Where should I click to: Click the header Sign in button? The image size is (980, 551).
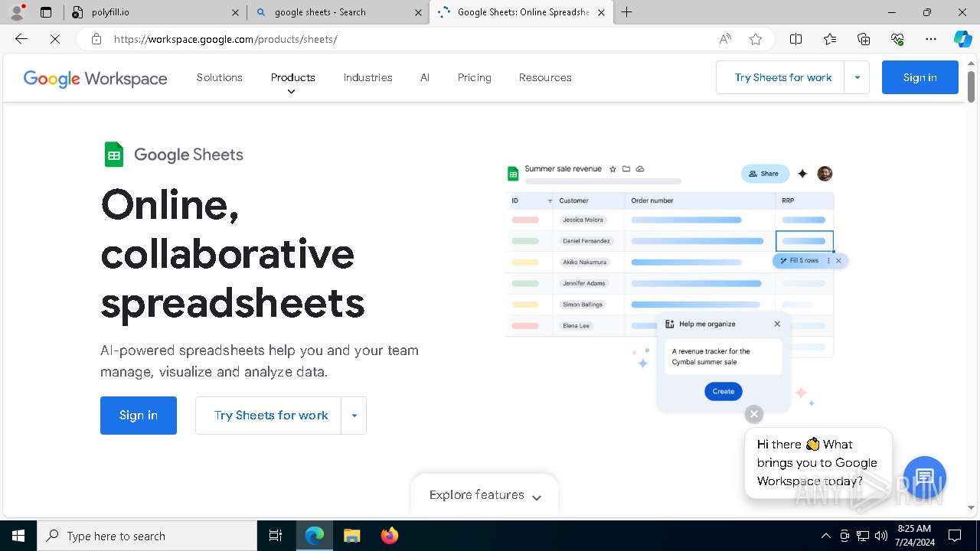click(x=920, y=77)
